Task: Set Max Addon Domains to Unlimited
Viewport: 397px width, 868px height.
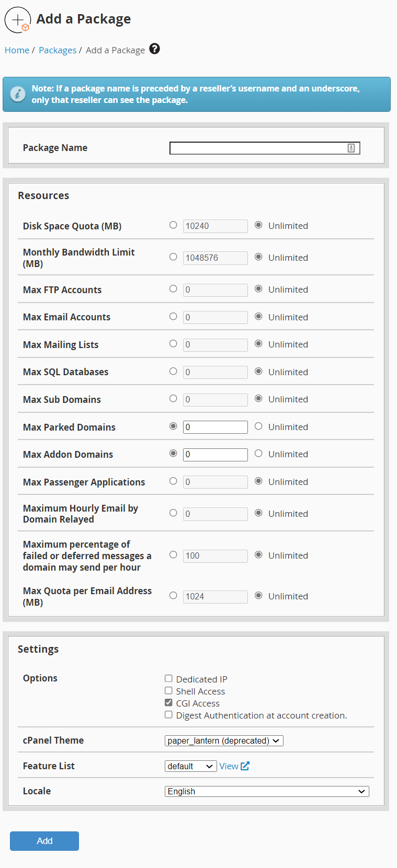Action: point(258,454)
